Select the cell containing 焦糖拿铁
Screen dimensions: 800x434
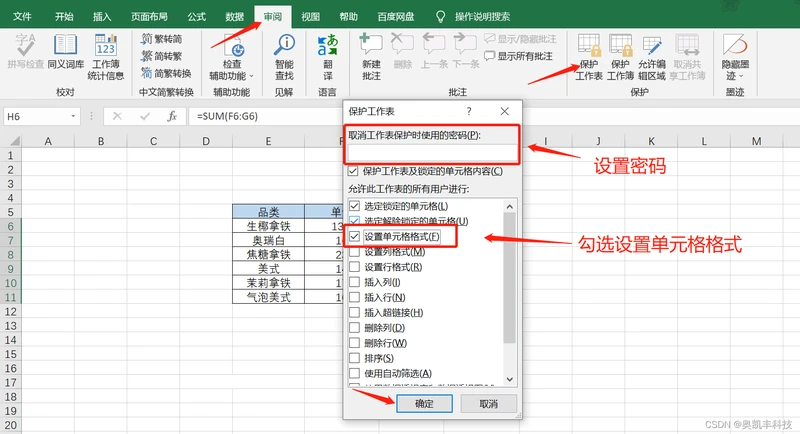point(269,254)
